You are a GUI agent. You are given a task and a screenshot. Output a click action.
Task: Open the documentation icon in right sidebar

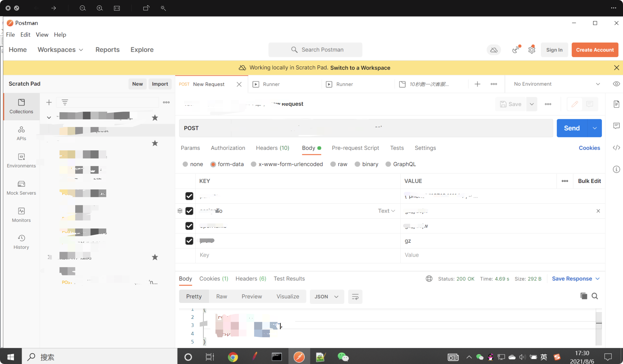[x=616, y=104]
